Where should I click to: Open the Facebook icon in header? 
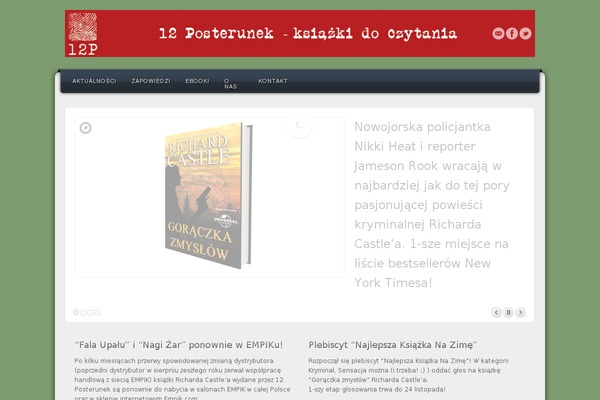pyautogui.click(x=512, y=34)
